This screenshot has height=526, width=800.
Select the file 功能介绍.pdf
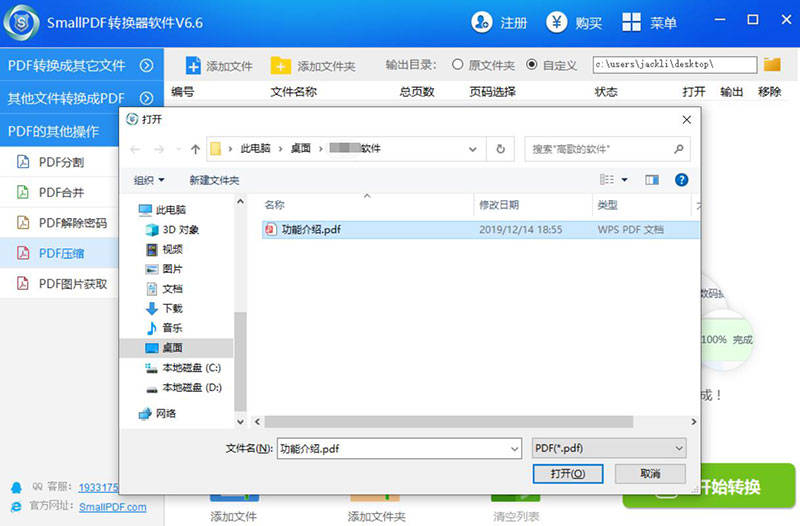coord(481,230)
